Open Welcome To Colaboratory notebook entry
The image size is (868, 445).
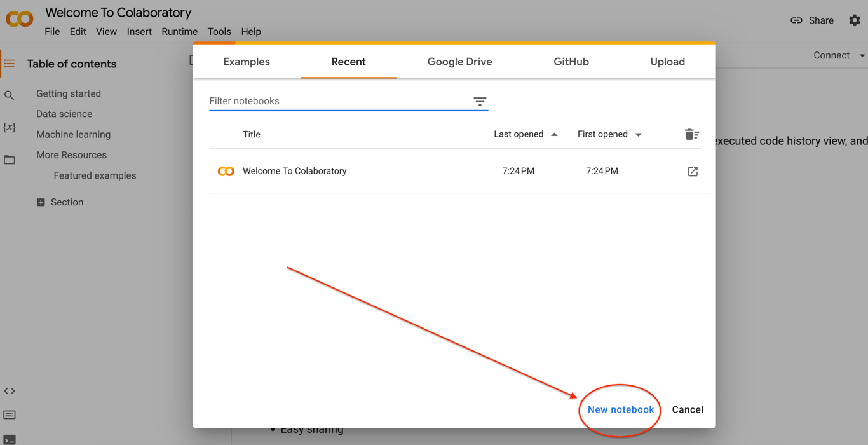click(459, 171)
